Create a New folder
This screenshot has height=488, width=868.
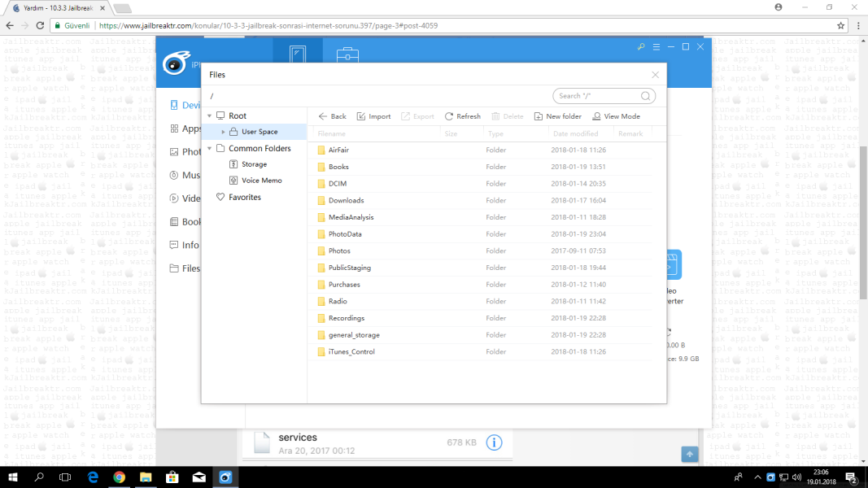pyautogui.click(x=557, y=116)
